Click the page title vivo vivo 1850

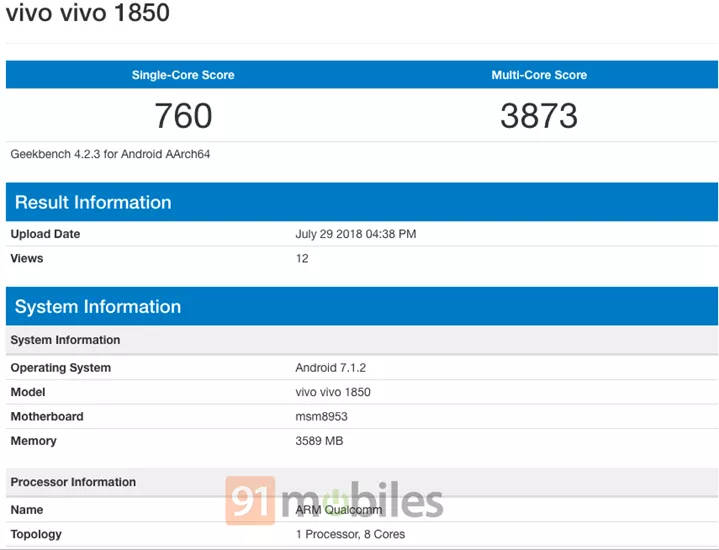pos(88,14)
